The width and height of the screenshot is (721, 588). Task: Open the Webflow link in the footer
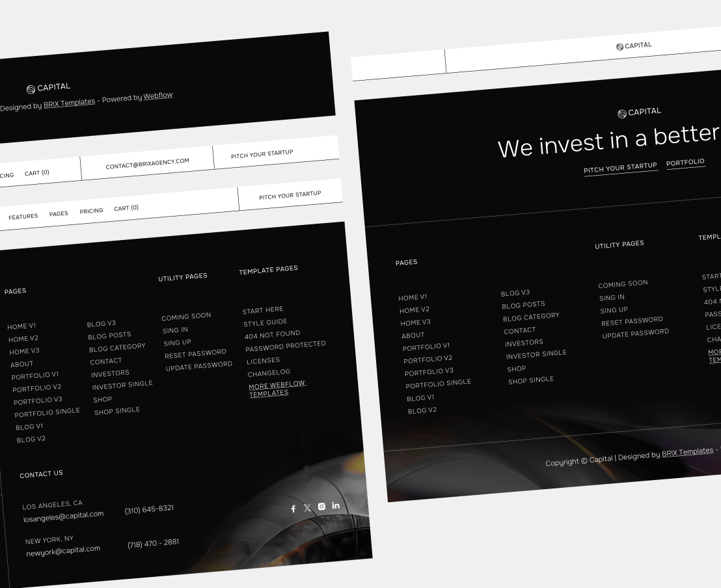[159, 95]
